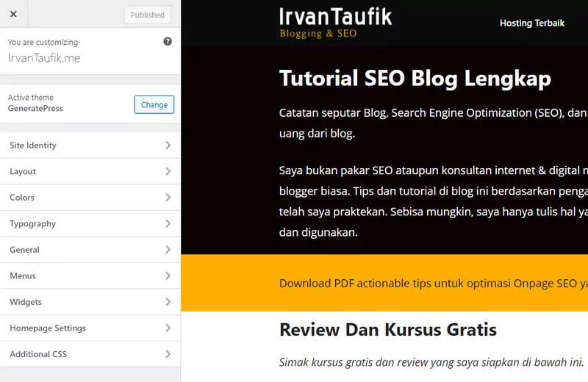Open the help question-mark icon

click(x=168, y=42)
